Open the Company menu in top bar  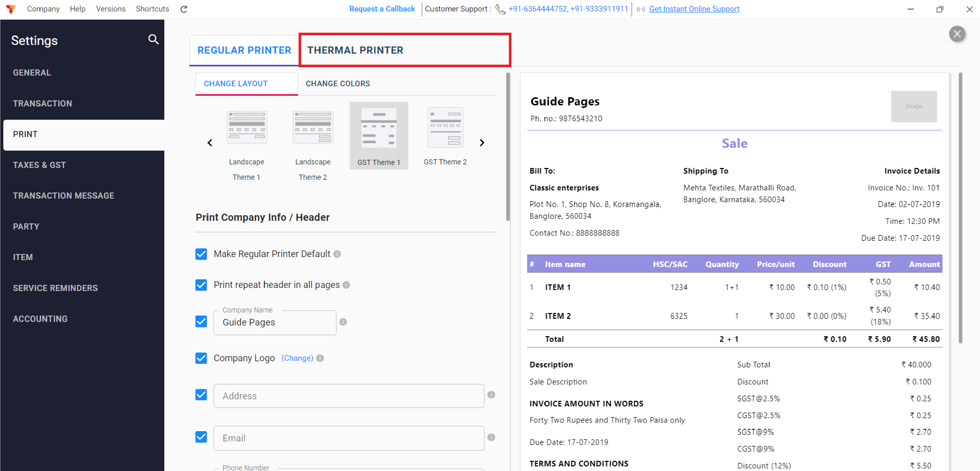pyautogui.click(x=43, y=9)
